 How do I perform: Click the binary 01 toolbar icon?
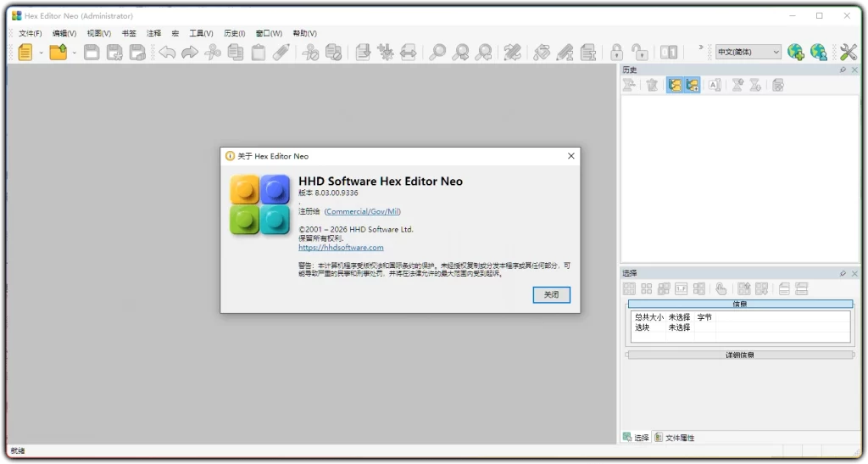tap(669, 52)
